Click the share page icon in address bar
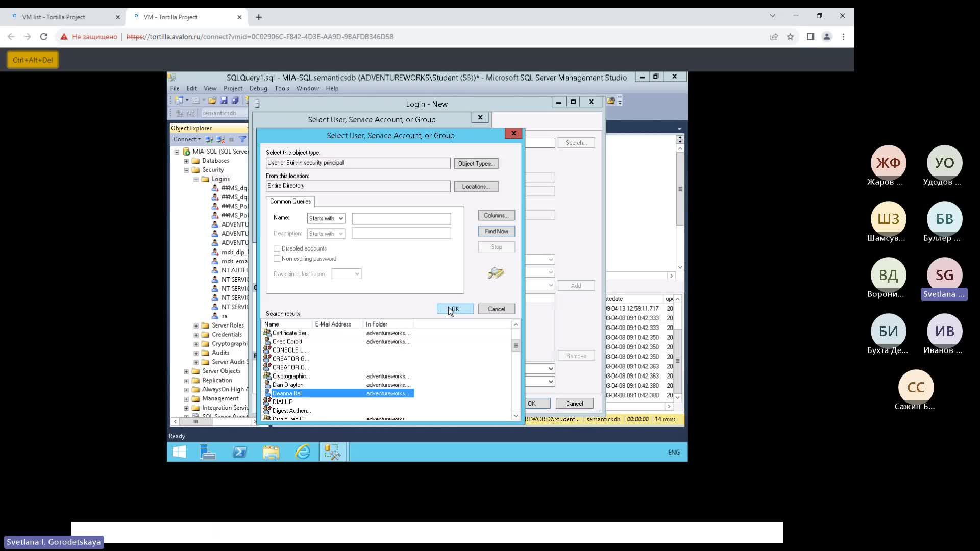Viewport: 980px width, 551px height. (x=774, y=37)
